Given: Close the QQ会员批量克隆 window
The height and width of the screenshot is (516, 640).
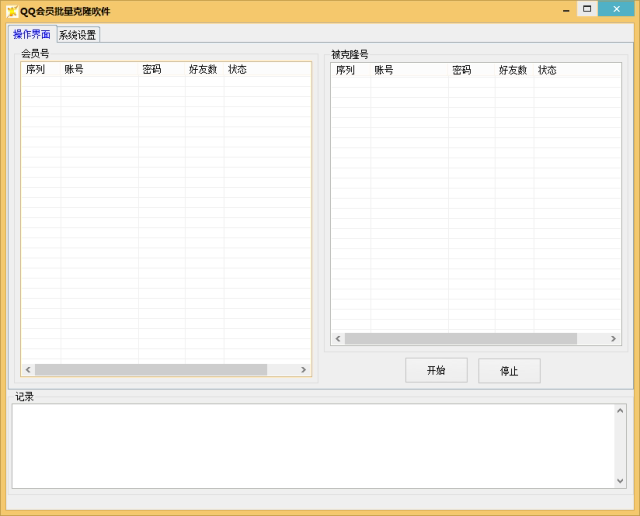Looking at the screenshot, I should (616, 9).
